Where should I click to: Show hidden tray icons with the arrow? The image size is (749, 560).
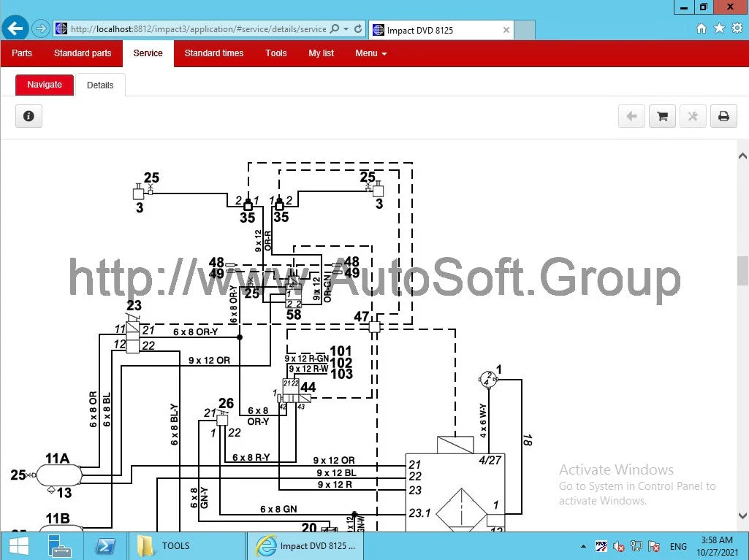583,546
